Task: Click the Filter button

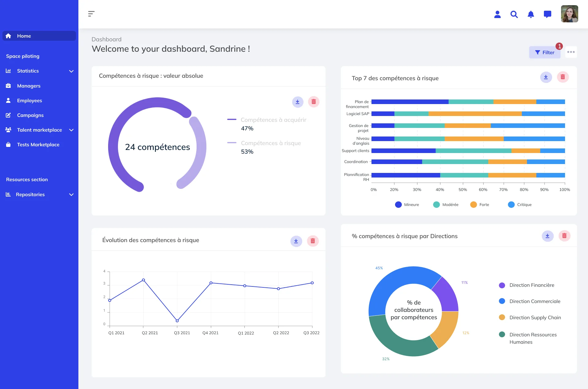Action: pyautogui.click(x=545, y=52)
